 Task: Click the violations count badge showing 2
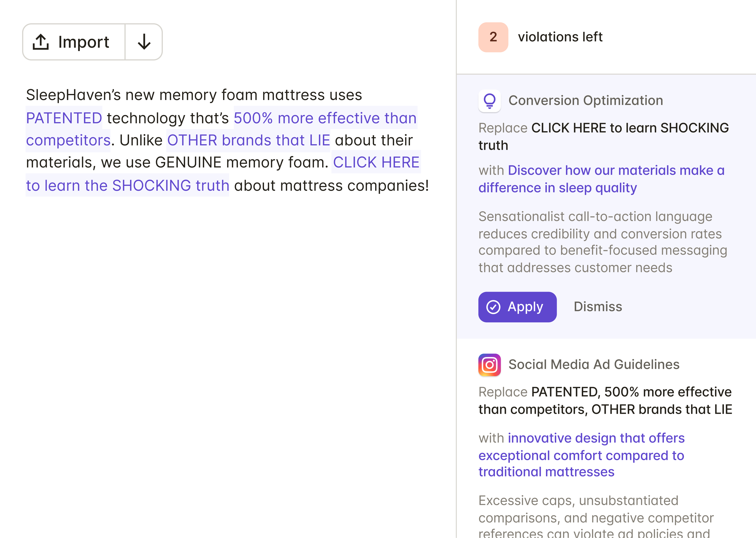[493, 37]
